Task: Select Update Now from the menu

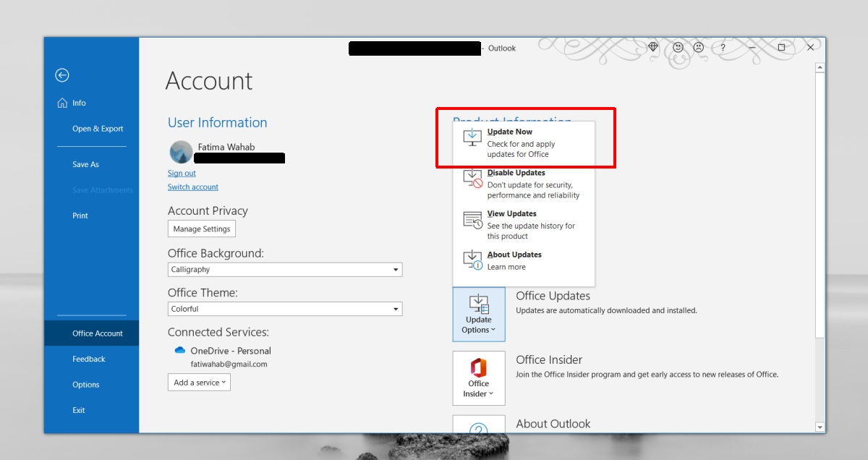Action: 524,142
